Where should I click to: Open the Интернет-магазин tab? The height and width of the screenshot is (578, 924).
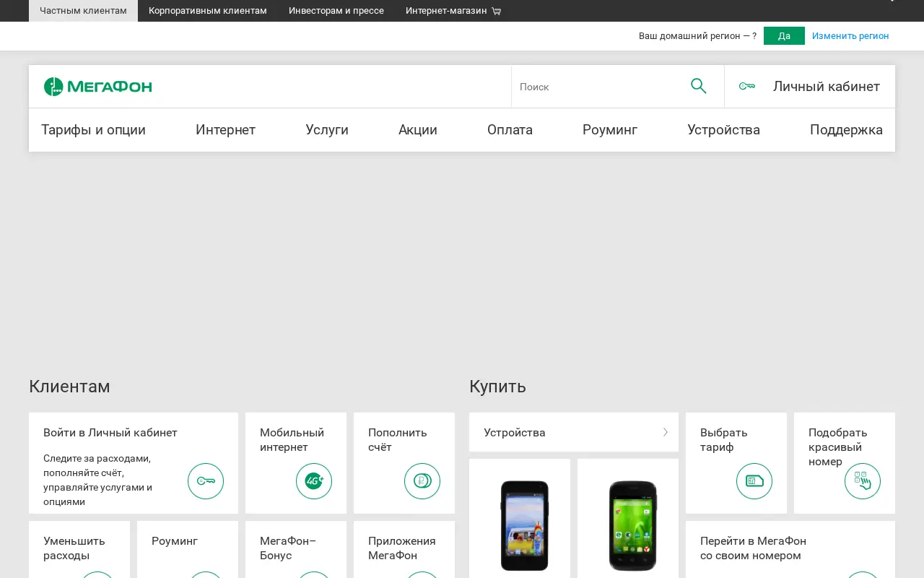coord(453,11)
